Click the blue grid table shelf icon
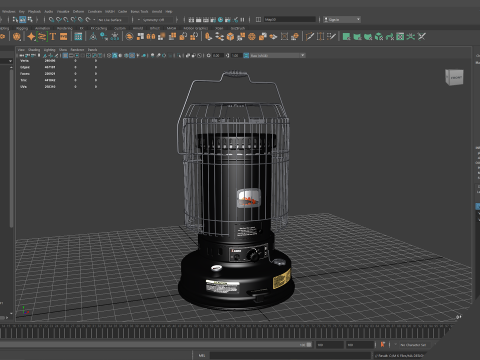 pos(78,37)
